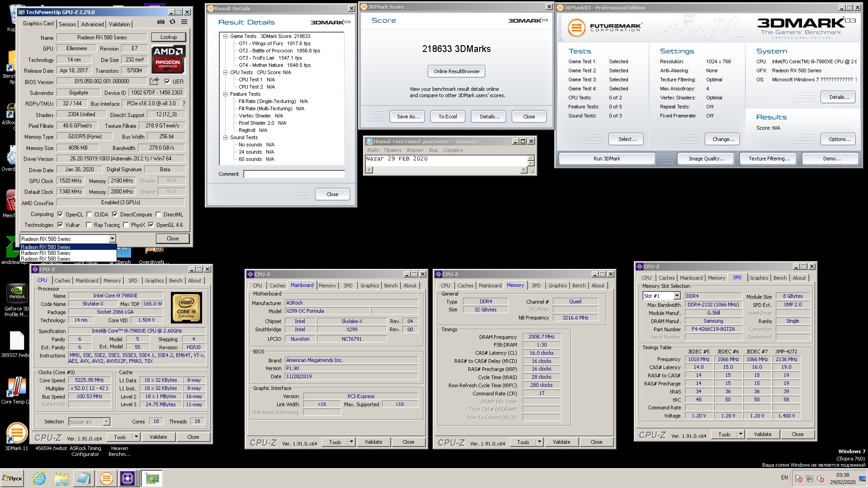Toggle the Ray Tracing checkbox
The image size is (868, 488).
[x=89, y=225]
